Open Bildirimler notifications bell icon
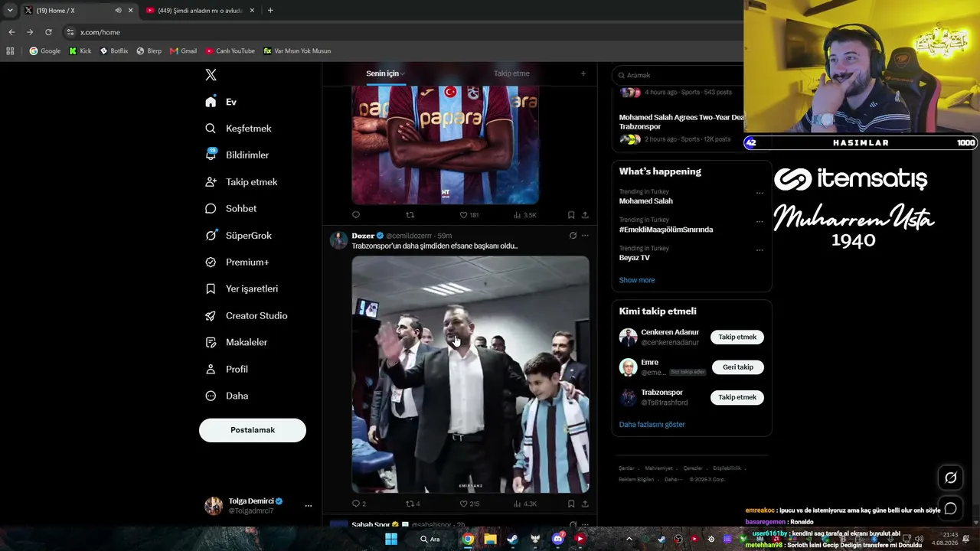 click(211, 155)
